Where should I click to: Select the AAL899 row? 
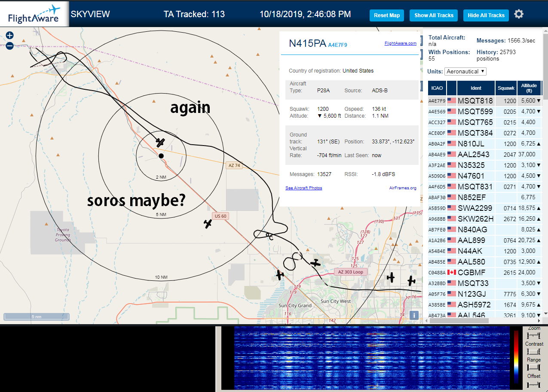tap(485, 240)
